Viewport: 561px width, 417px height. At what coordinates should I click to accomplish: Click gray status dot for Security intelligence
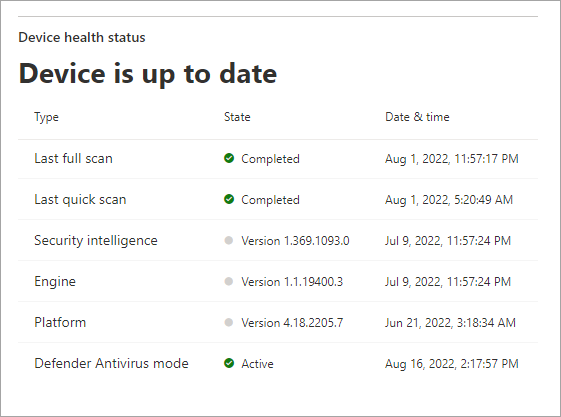coord(229,240)
